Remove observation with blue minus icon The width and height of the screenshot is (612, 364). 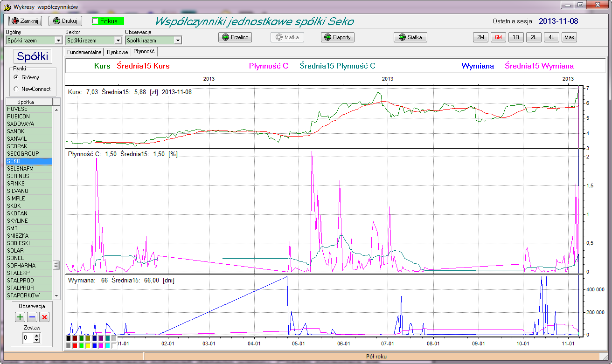[x=32, y=317]
